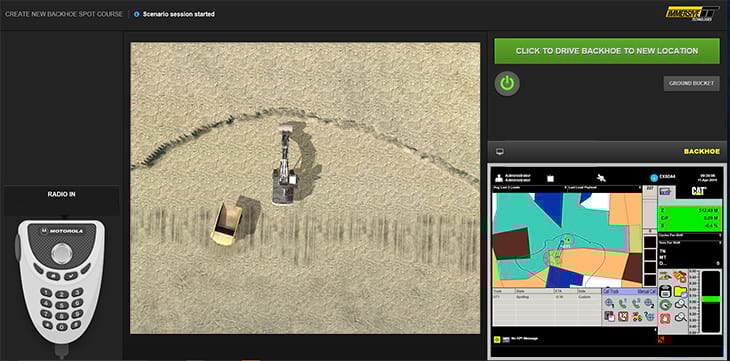This screenshot has width=730, height=361.
Task: Select the yellow folder icon in CAT panel
Action: 681,292
